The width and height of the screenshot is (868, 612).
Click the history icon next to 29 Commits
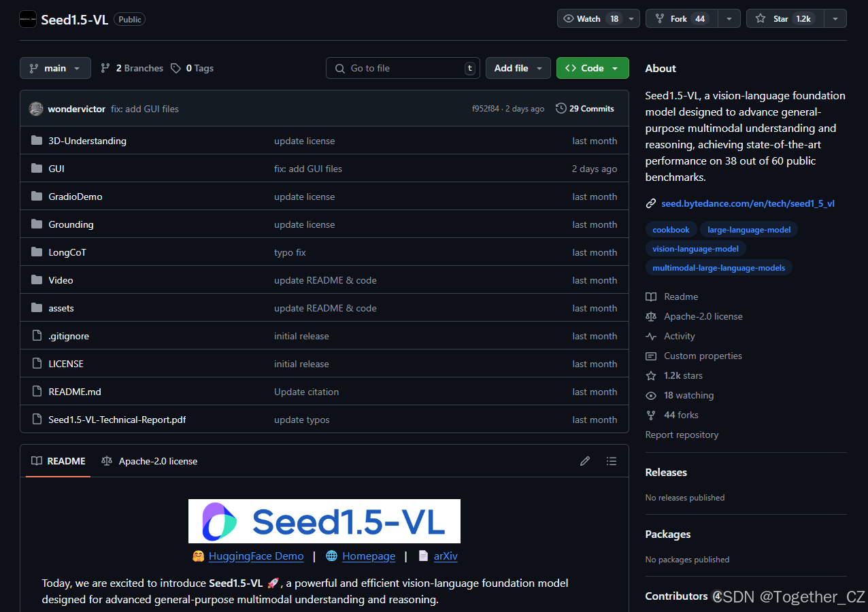561,108
